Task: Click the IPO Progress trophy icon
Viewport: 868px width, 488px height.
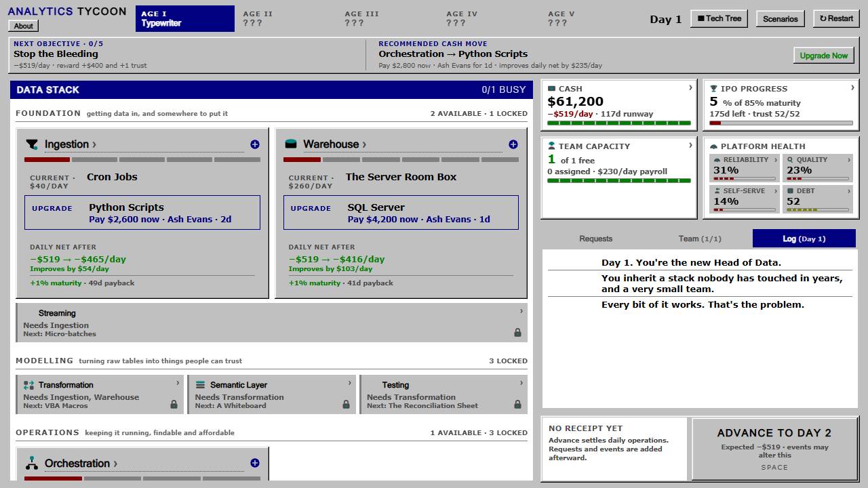Action: (x=714, y=89)
